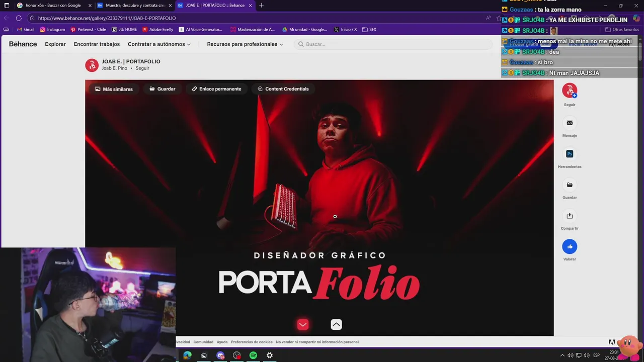
Task: Open the Inicio / X bookmark
Action: pos(345,30)
